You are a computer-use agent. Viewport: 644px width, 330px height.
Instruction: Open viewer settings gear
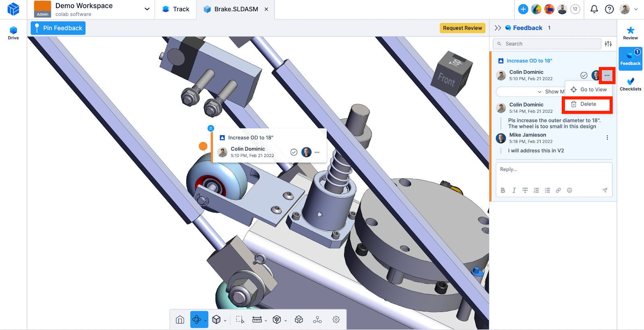coord(336,320)
